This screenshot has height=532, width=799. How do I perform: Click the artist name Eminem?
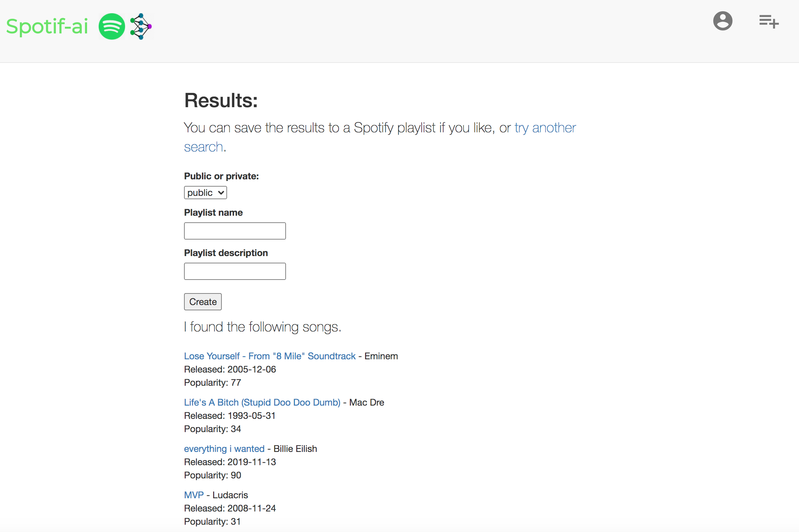click(381, 356)
